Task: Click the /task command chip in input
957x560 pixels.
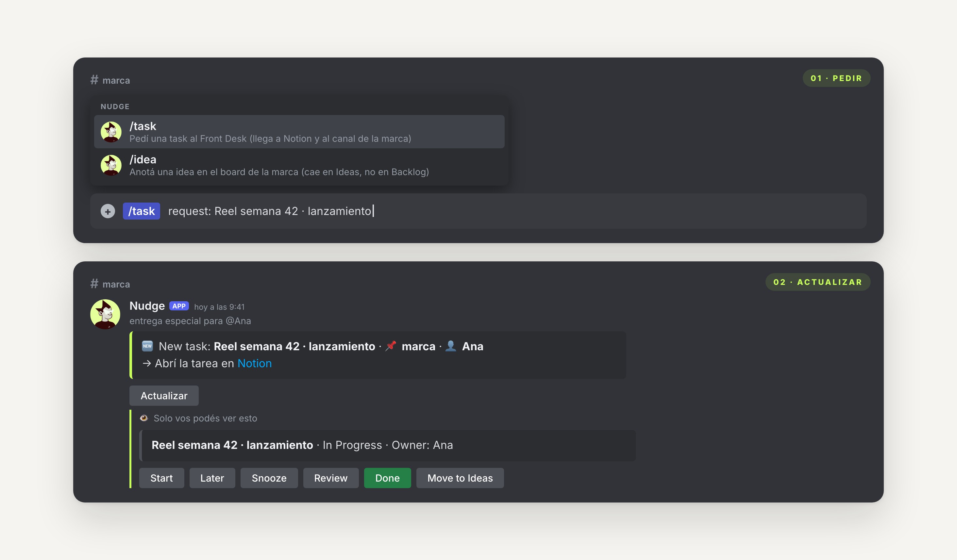Action: point(141,211)
